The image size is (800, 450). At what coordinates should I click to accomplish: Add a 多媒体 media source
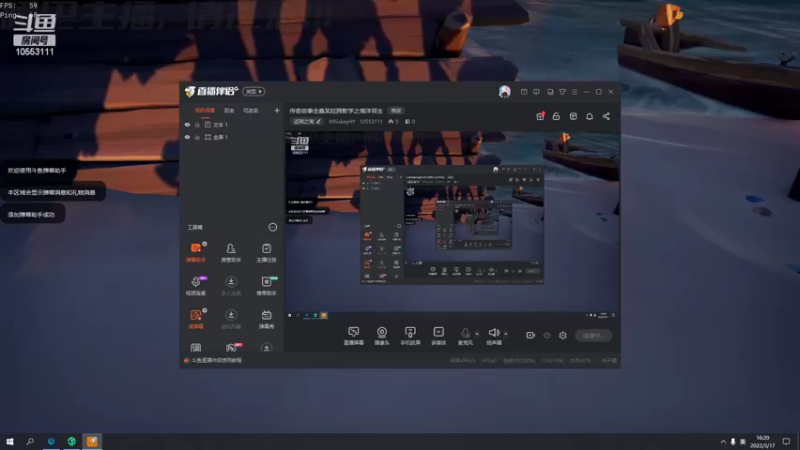coord(439,336)
